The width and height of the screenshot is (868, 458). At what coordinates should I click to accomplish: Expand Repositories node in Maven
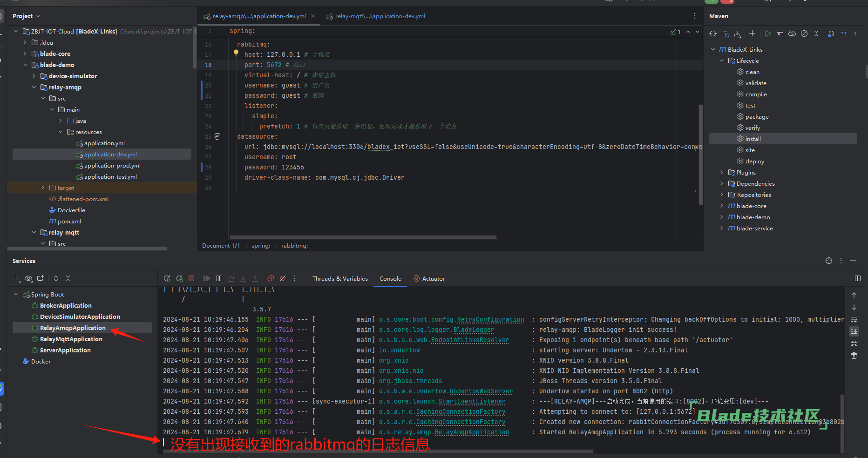(x=722, y=195)
